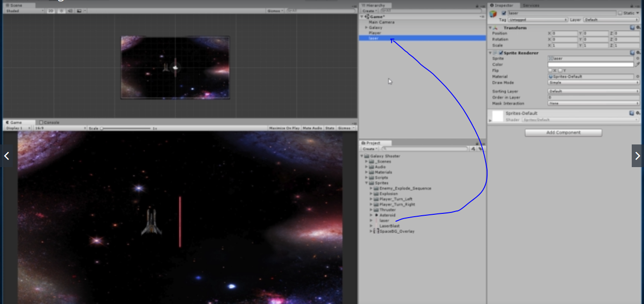
Task: Open the eyedropper next to Color field
Action: (638, 64)
